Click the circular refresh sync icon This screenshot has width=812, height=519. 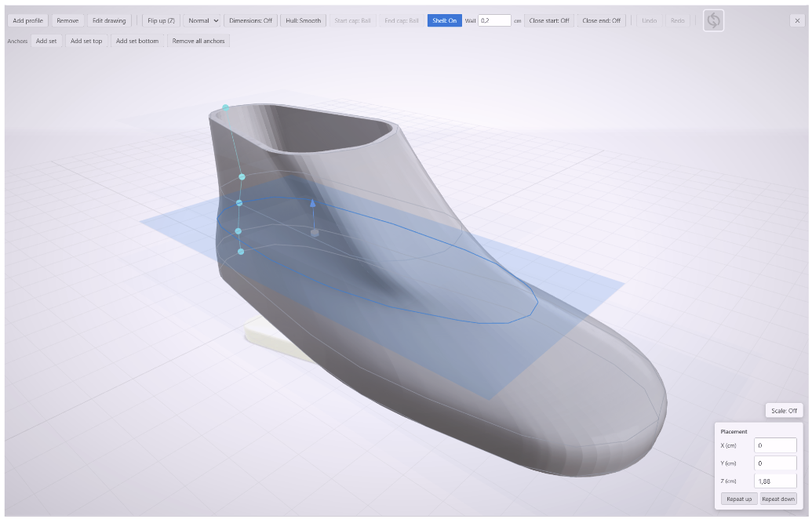click(x=714, y=20)
